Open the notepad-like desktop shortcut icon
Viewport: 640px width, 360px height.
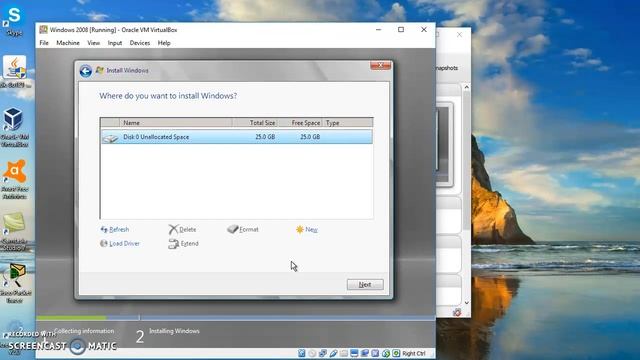click(x=14, y=224)
